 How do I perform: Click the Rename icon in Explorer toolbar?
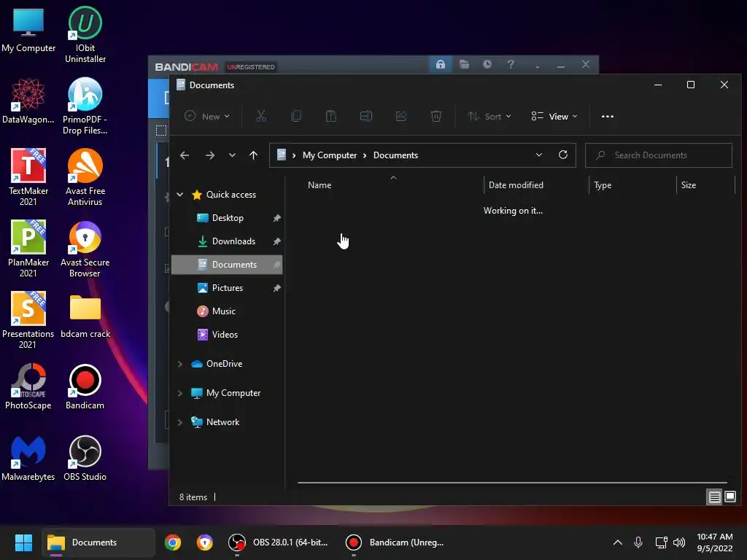(x=366, y=116)
